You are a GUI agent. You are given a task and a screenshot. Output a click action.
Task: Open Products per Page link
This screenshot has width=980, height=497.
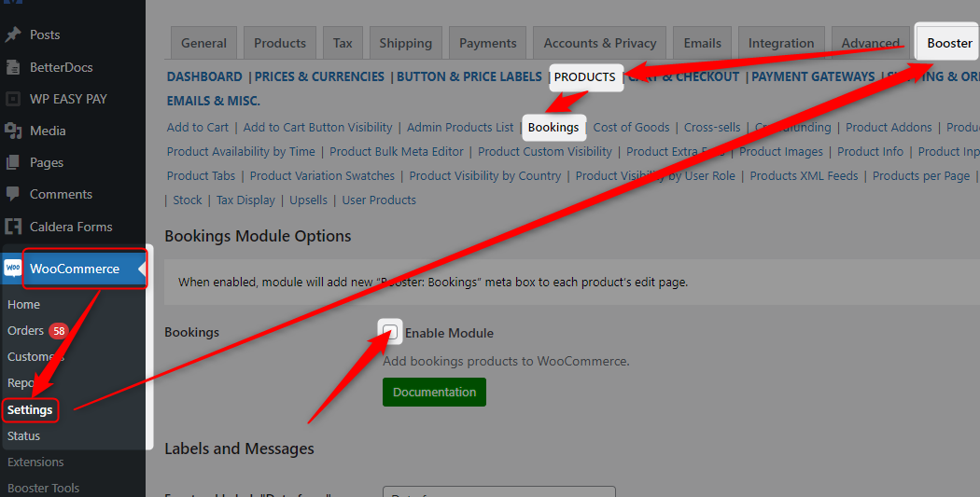(921, 176)
